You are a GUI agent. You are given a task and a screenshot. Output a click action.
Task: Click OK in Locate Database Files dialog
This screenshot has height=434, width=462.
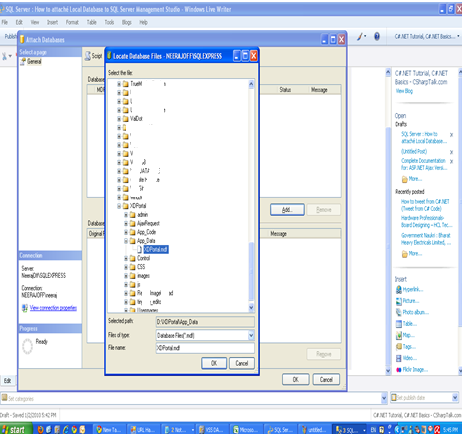coord(214,363)
